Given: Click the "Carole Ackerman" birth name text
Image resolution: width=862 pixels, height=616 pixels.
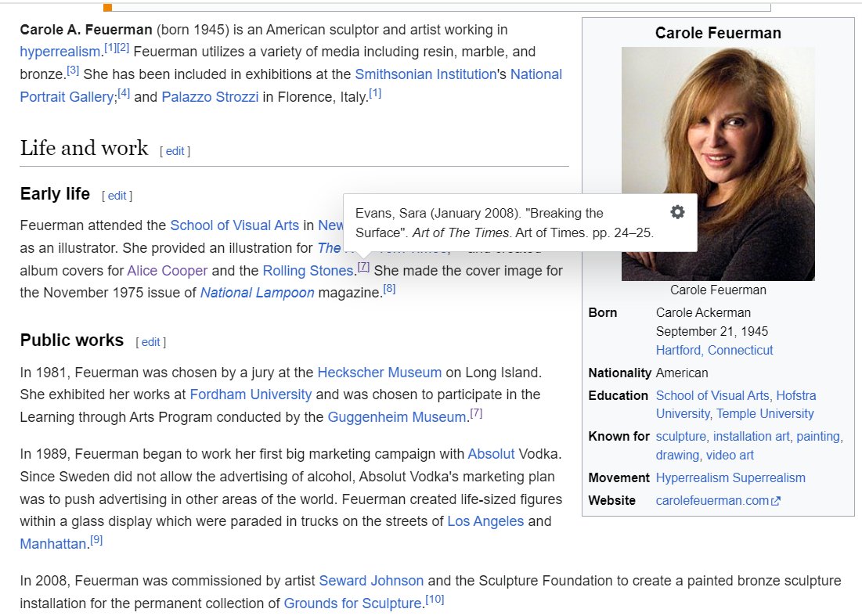Looking at the screenshot, I should [x=703, y=312].
